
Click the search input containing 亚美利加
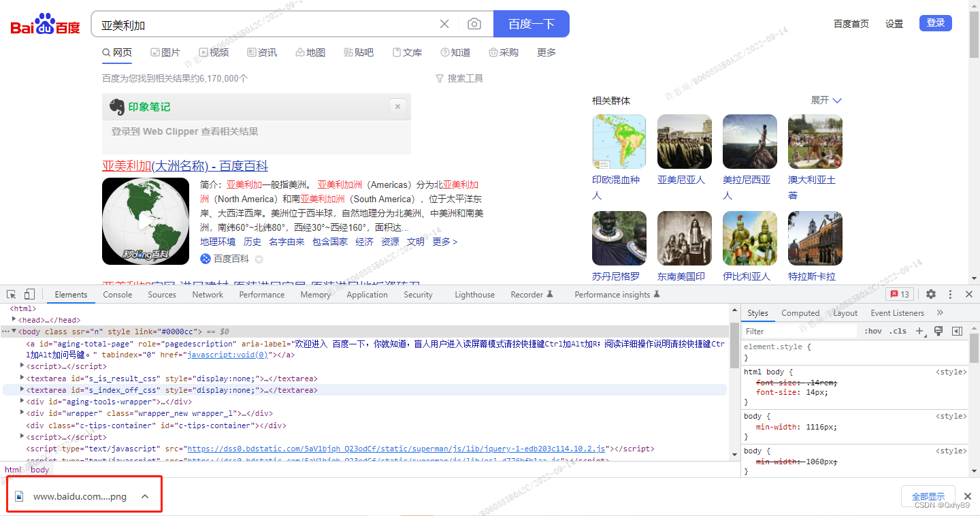tap(265, 25)
